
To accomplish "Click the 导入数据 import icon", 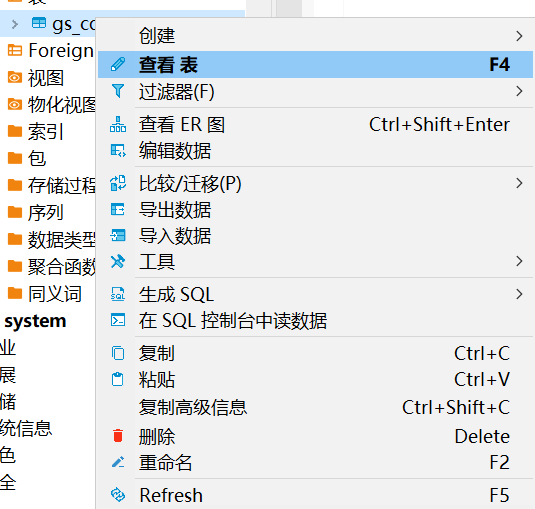I will tap(118, 235).
